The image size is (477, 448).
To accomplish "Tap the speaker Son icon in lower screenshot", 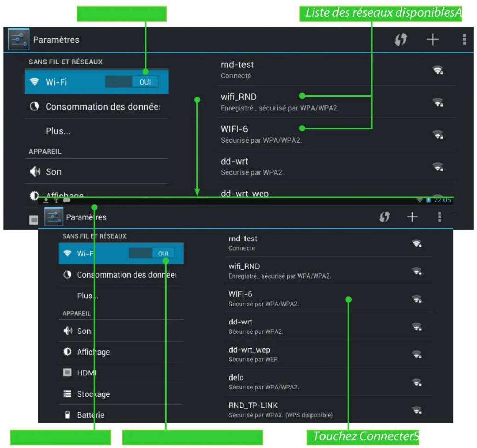I will click(x=68, y=331).
